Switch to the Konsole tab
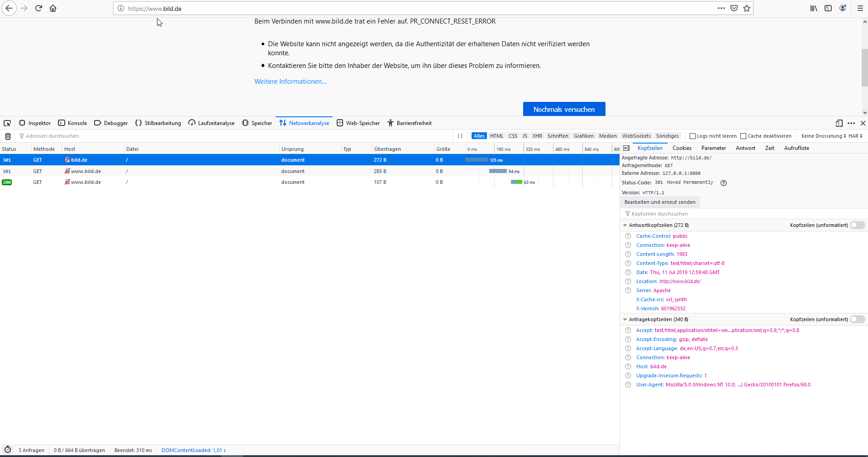This screenshot has height=457, width=868. [72, 123]
